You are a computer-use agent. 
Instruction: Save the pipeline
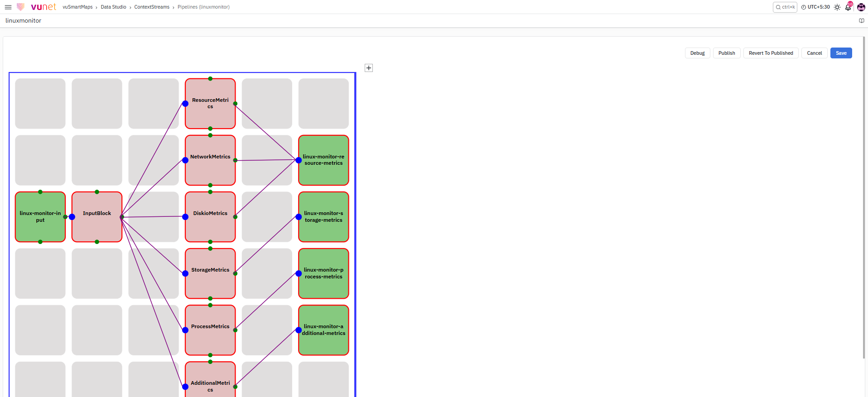coord(841,53)
